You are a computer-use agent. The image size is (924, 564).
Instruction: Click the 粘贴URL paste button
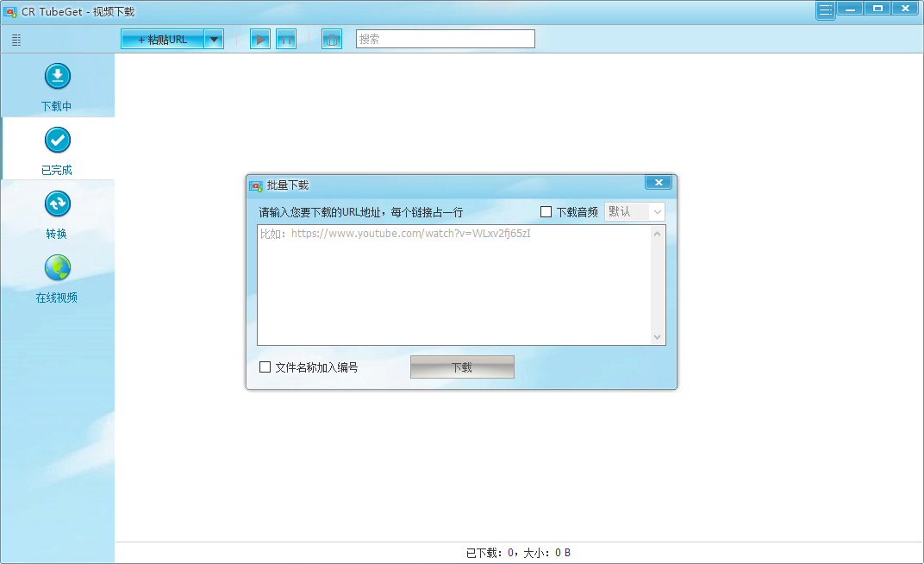pos(162,39)
